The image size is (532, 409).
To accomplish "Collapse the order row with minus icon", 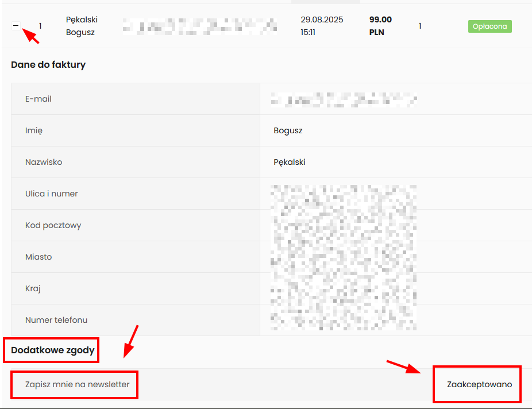I will [x=16, y=26].
